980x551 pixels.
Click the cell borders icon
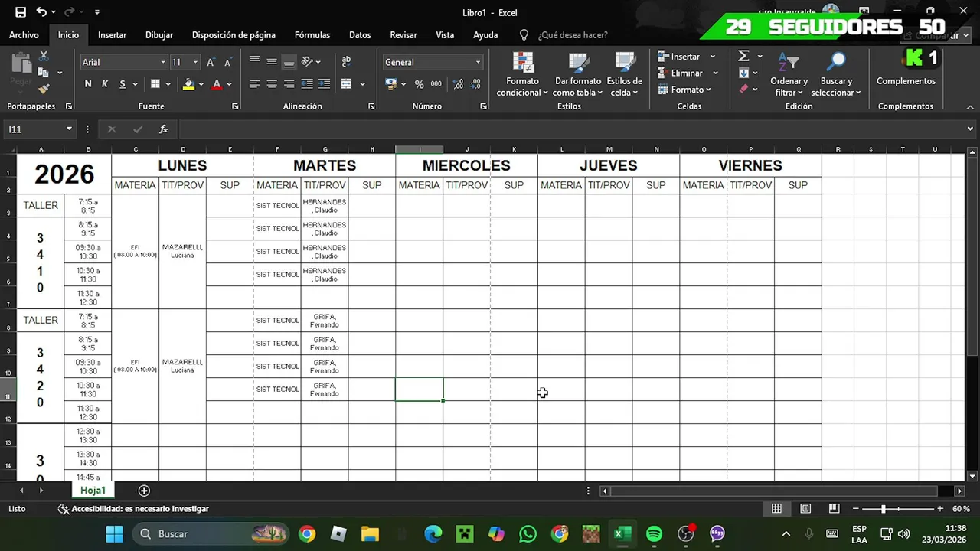point(155,84)
